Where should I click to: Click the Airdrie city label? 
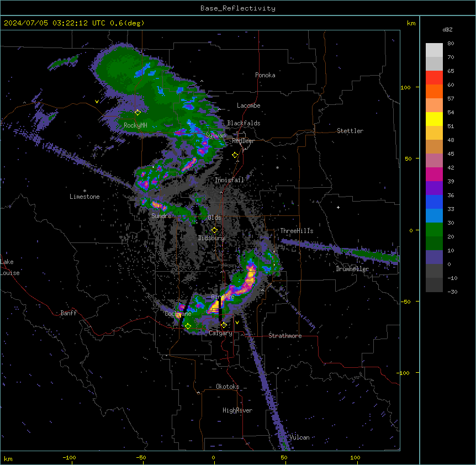click(223, 297)
